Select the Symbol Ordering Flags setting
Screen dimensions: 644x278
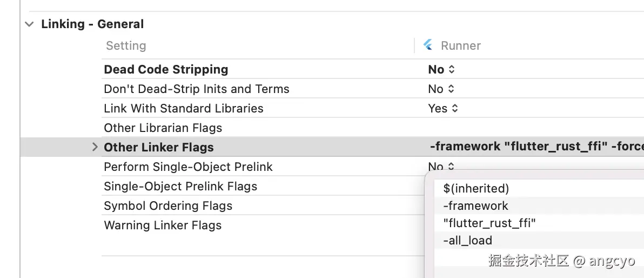click(x=167, y=206)
